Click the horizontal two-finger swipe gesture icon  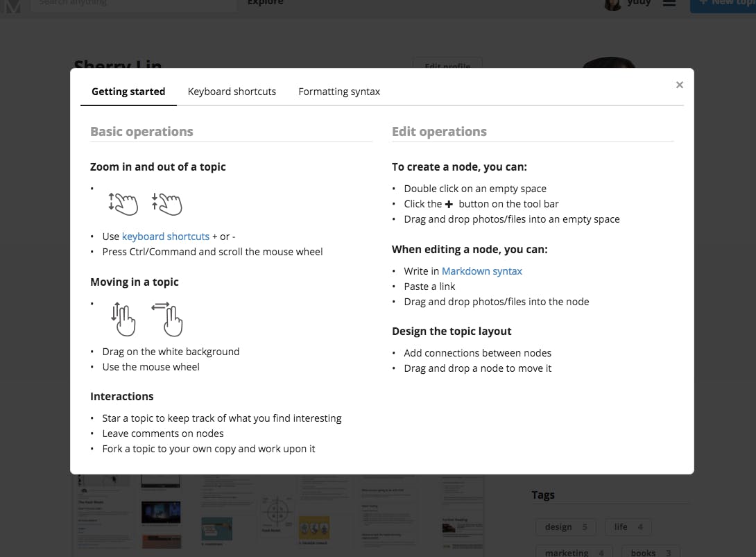pos(167,319)
